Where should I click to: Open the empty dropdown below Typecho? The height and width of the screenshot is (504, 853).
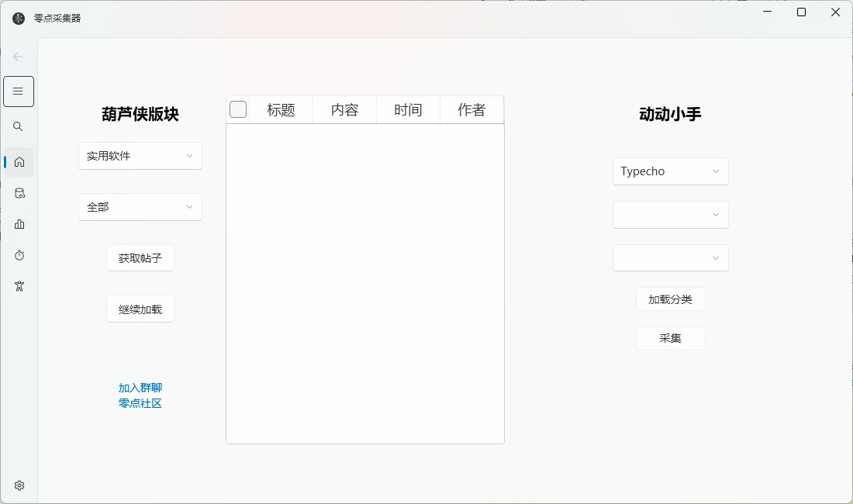pyautogui.click(x=670, y=215)
